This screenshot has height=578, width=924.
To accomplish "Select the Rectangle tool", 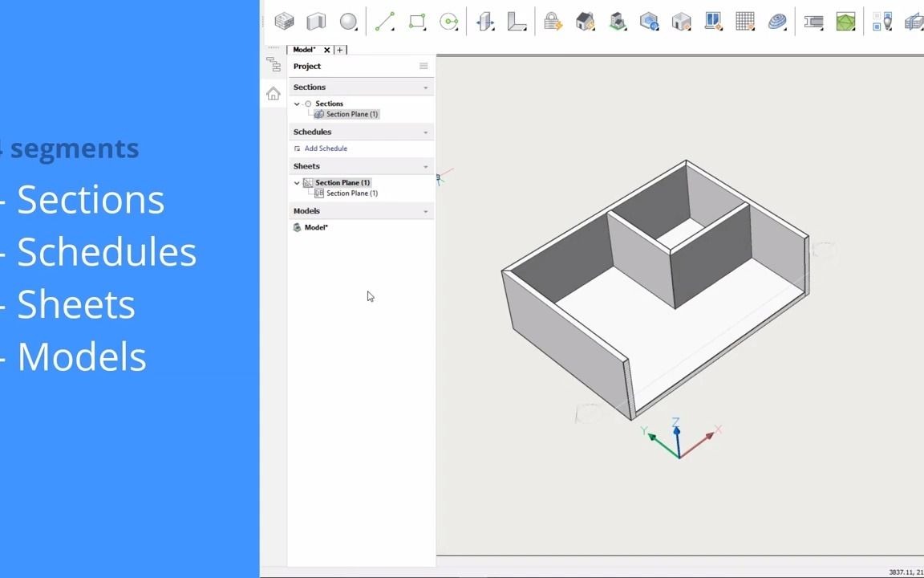I will coord(417,22).
